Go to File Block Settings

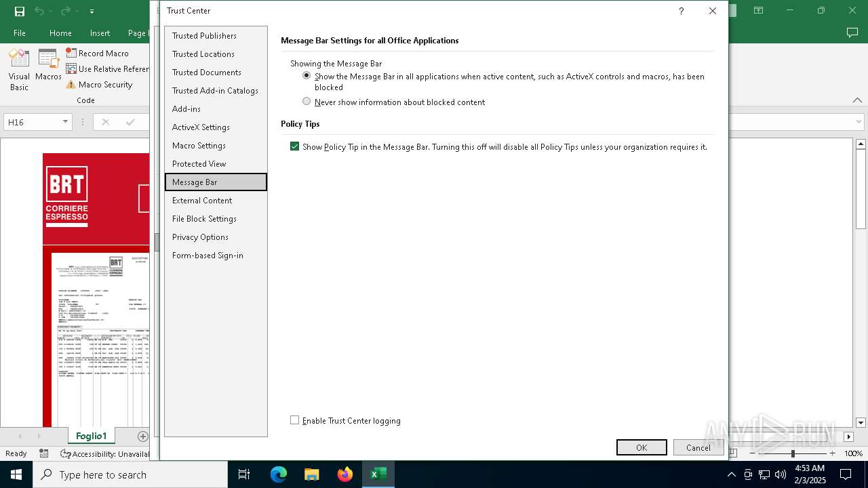click(216, 218)
